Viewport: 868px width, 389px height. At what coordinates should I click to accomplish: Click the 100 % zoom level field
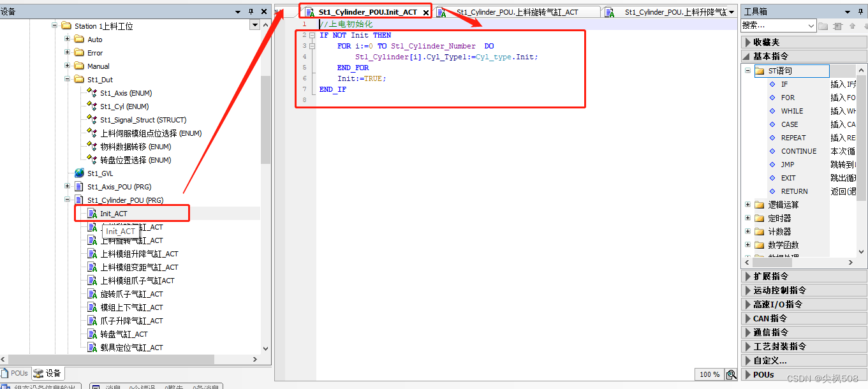tap(709, 374)
